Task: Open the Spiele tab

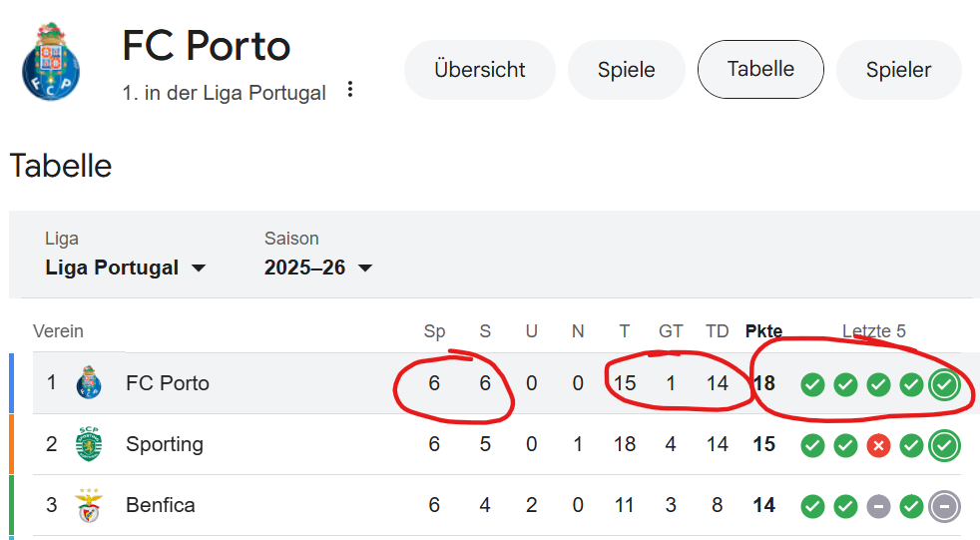Action: coord(626,70)
